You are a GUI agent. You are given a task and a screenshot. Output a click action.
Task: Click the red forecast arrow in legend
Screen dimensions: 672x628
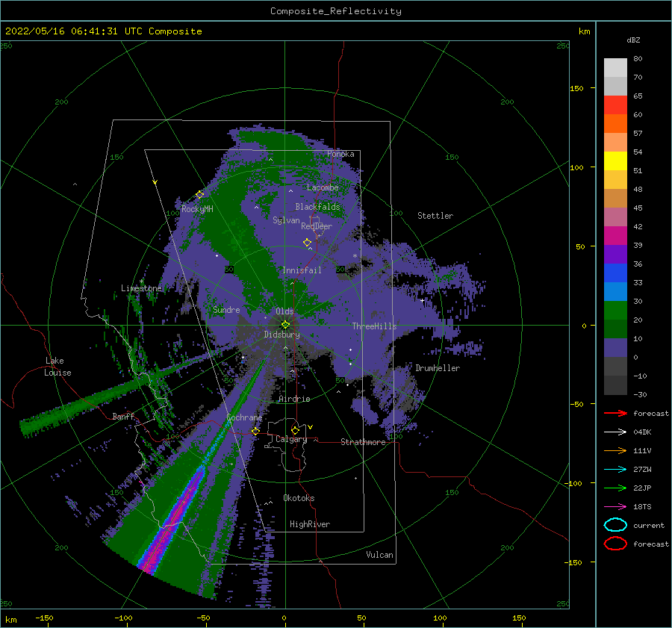click(x=615, y=413)
